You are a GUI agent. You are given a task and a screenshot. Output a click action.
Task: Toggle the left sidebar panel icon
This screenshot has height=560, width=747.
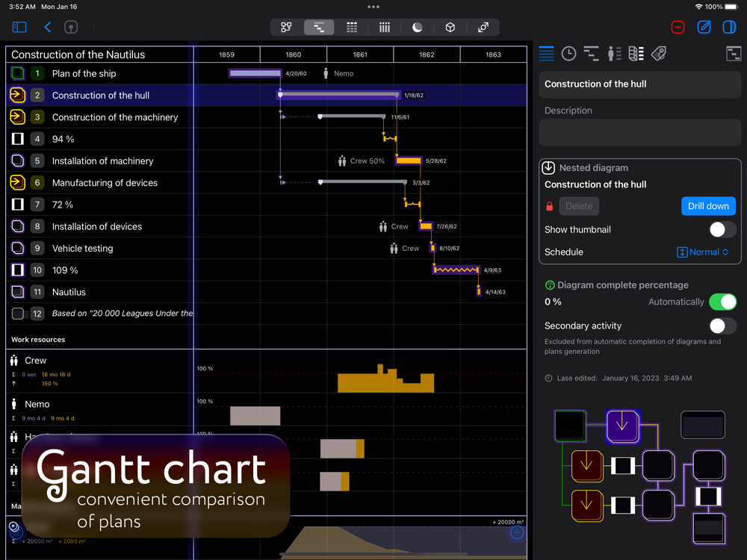click(x=19, y=27)
